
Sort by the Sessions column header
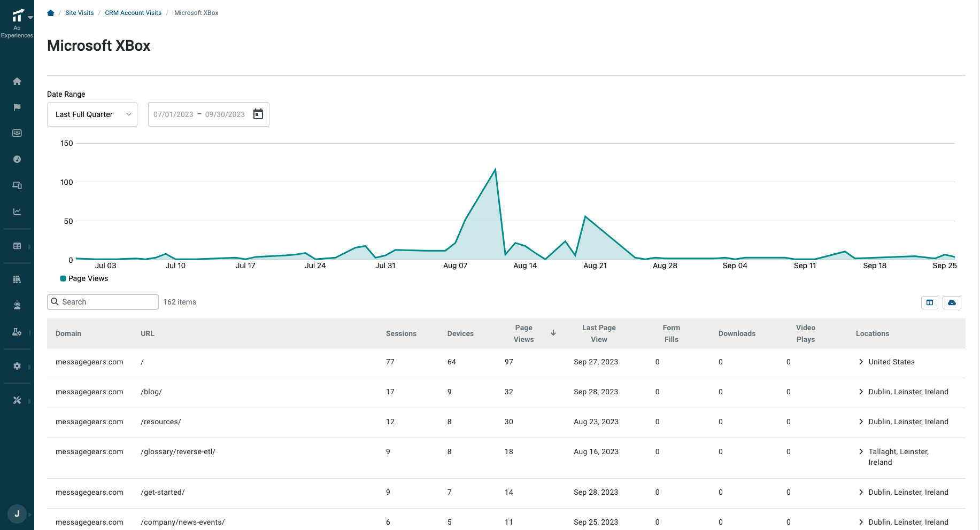(401, 333)
